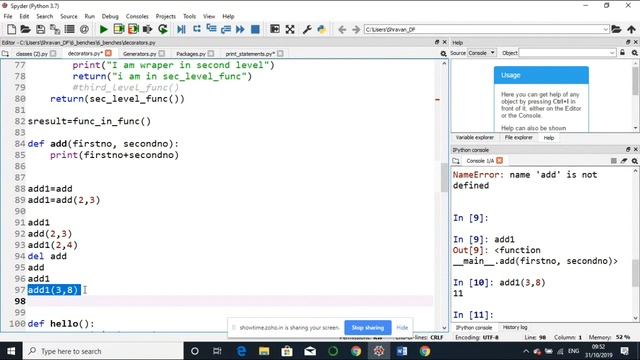Click editor line 84 def add

click(x=103, y=144)
